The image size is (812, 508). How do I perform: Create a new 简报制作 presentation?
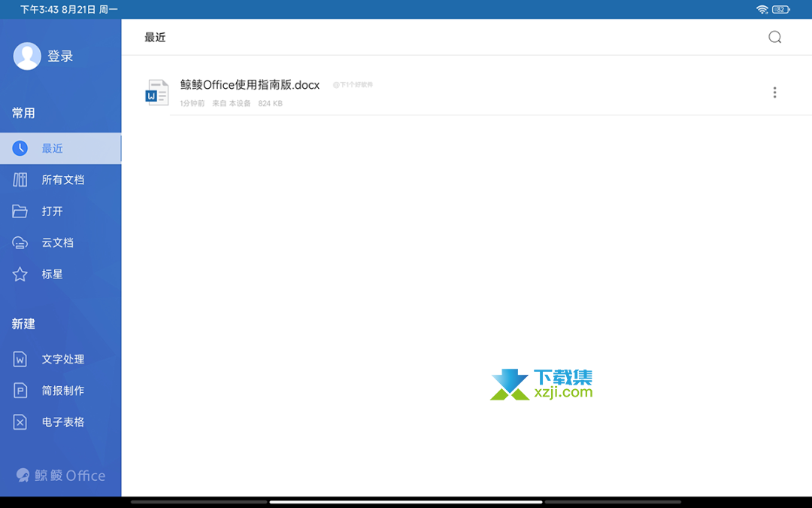pyautogui.click(x=61, y=391)
